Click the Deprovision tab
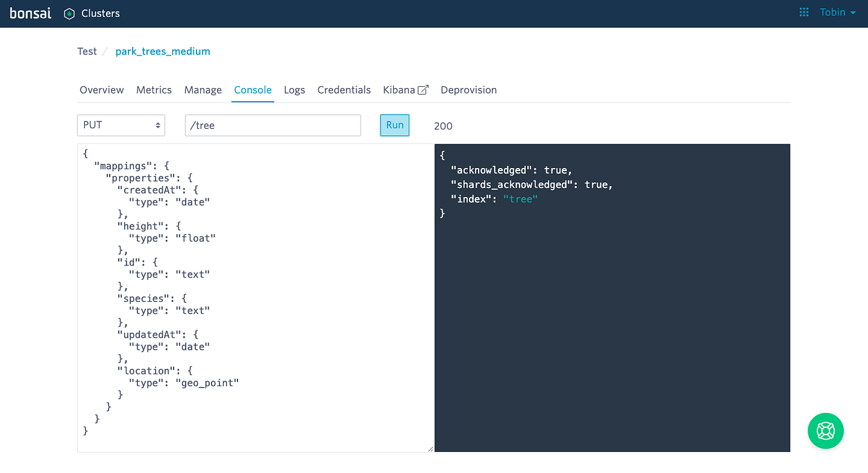The width and height of the screenshot is (868, 473). (x=468, y=90)
